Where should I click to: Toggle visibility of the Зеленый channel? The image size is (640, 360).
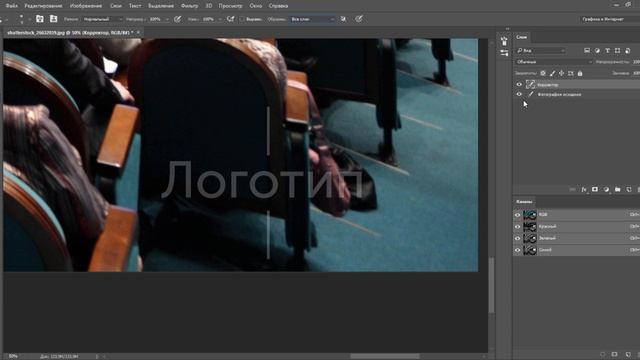click(518, 238)
